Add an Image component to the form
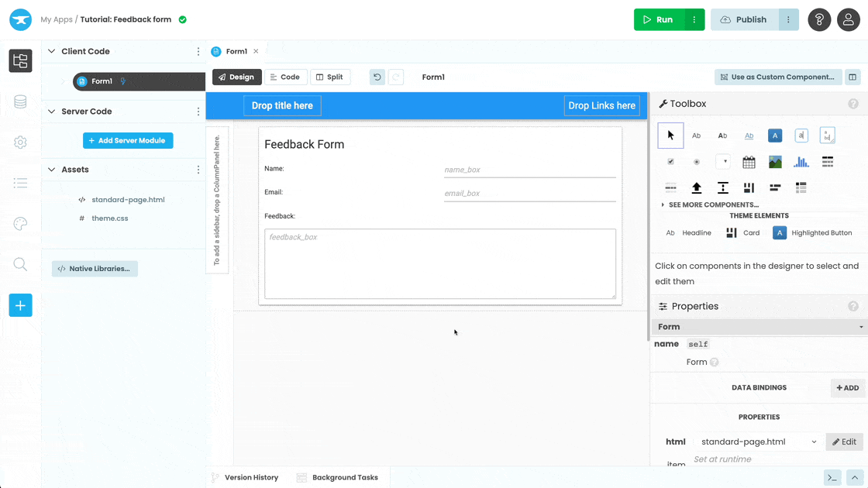868x488 pixels. coord(774,161)
